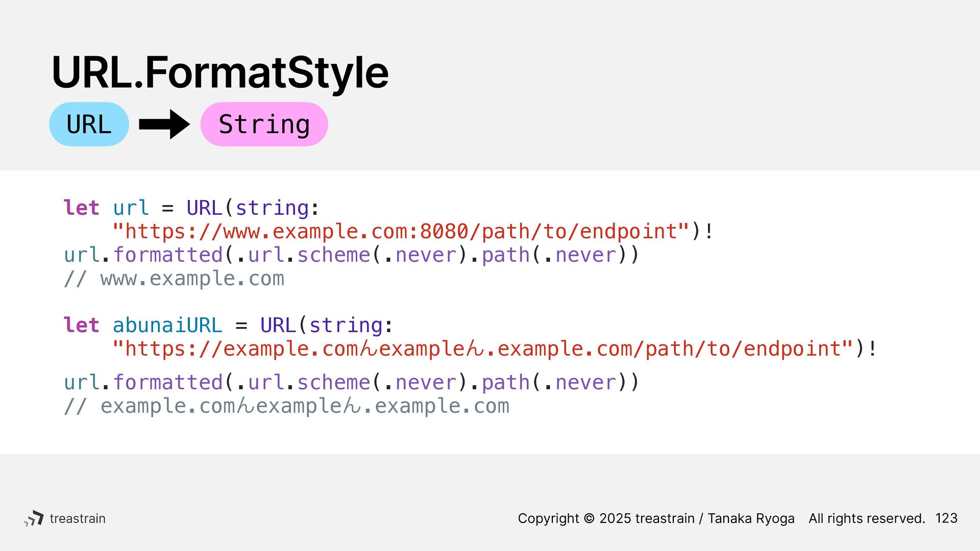980x551 pixels.
Task: Click the URL.FormatStyle slide title
Action: click(220, 72)
